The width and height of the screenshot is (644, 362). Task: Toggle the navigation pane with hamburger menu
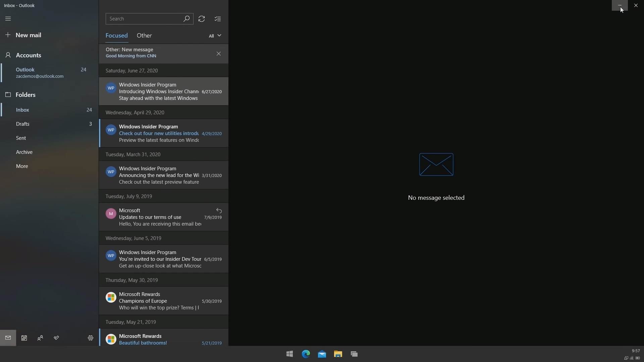click(8, 19)
